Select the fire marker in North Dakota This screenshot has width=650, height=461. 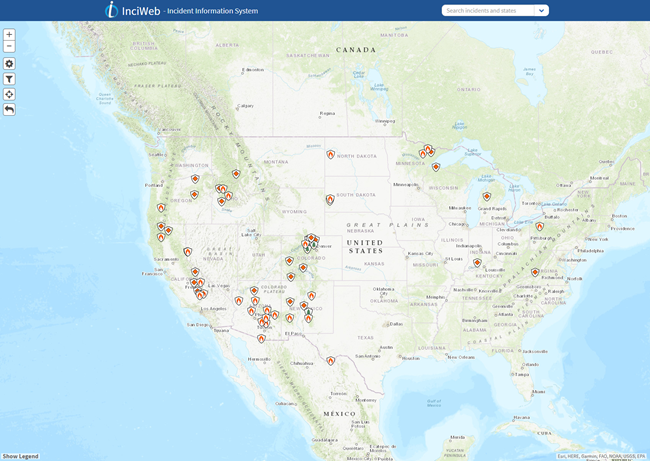tap(330, 154)
